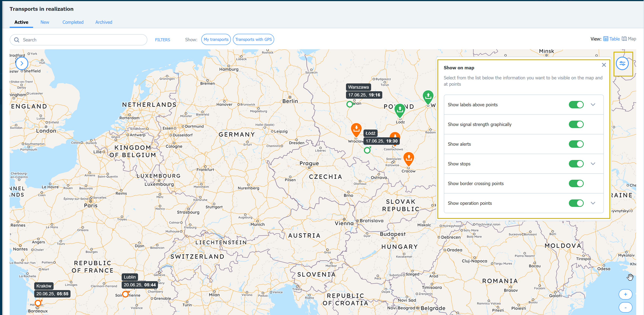The image size is (644, 315).
Task: Switch to the Completed tab
Action: (73, 22)
